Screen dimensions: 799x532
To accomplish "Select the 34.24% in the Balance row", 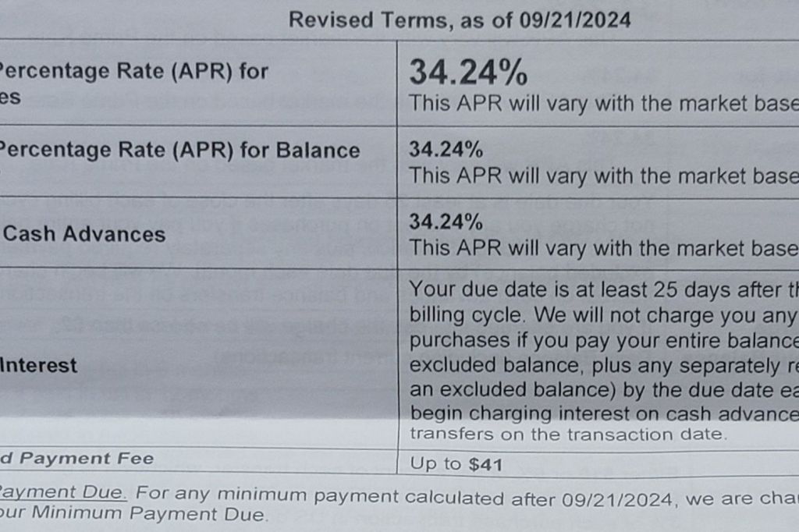I will coord(446,149).
